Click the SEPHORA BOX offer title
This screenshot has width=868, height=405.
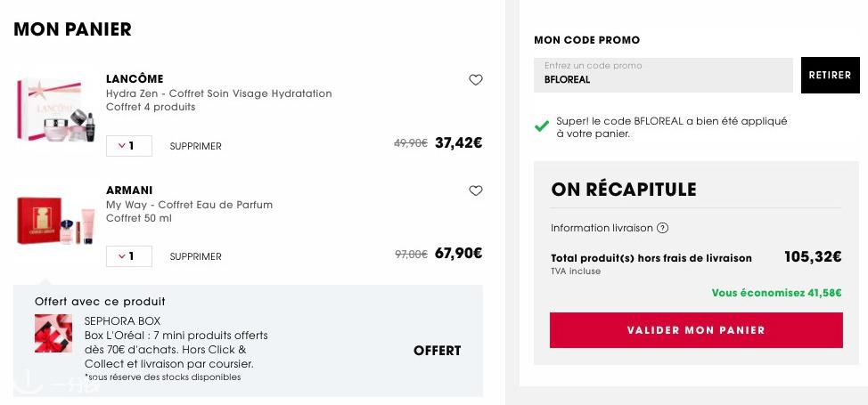click(x=122, y=321)
